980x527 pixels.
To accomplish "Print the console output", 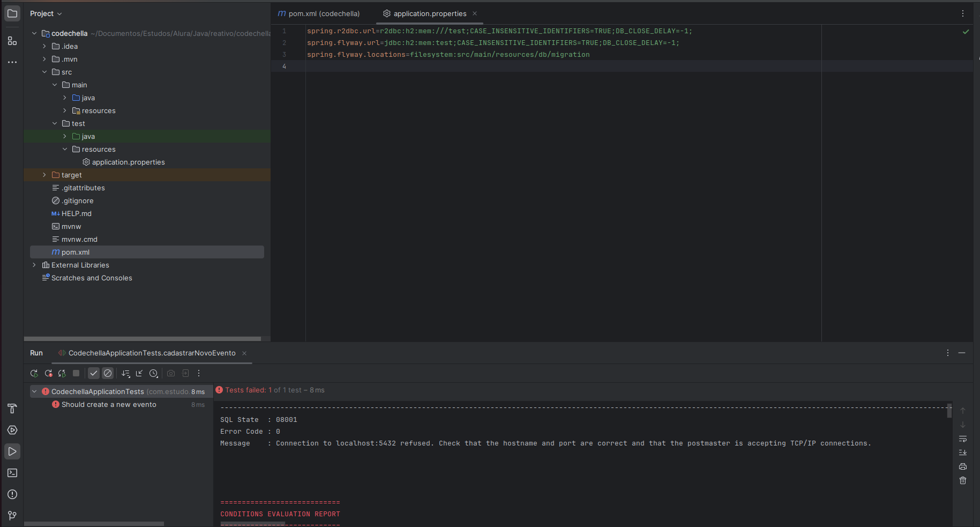I will (963, 466).
